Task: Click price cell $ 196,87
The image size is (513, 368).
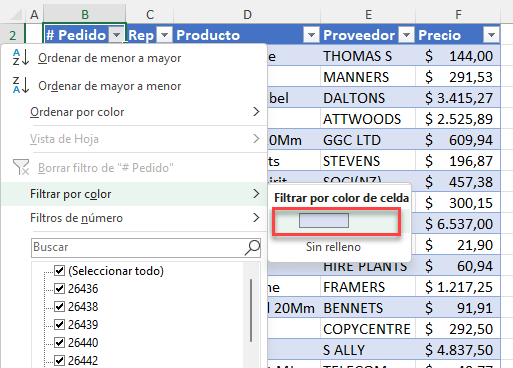Action: point(458,161)
